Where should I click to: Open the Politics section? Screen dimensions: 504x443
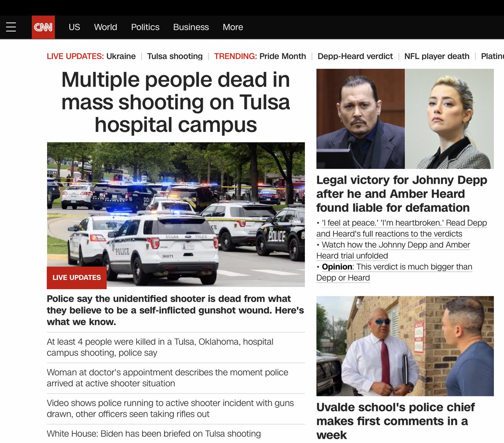[x=145, y=27]
